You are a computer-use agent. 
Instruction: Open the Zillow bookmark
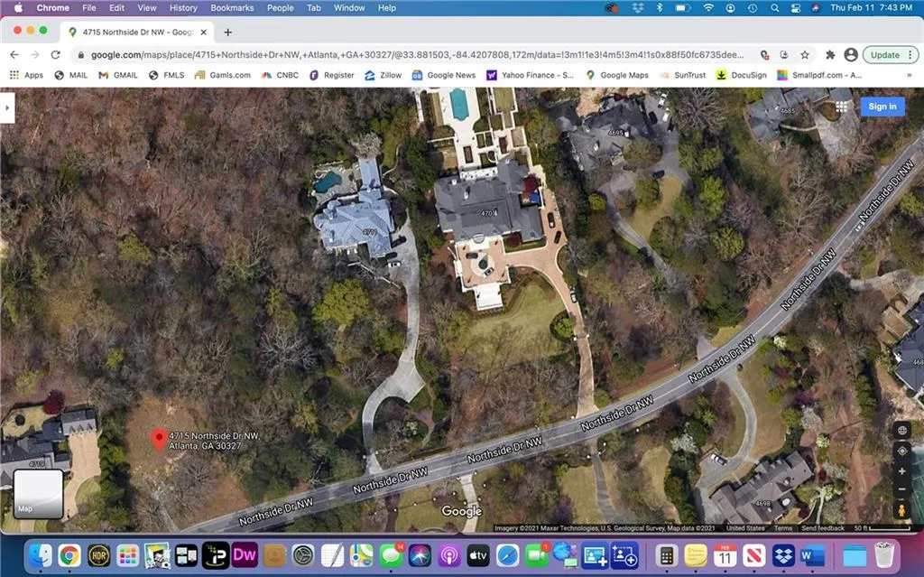tap(383, 75)
